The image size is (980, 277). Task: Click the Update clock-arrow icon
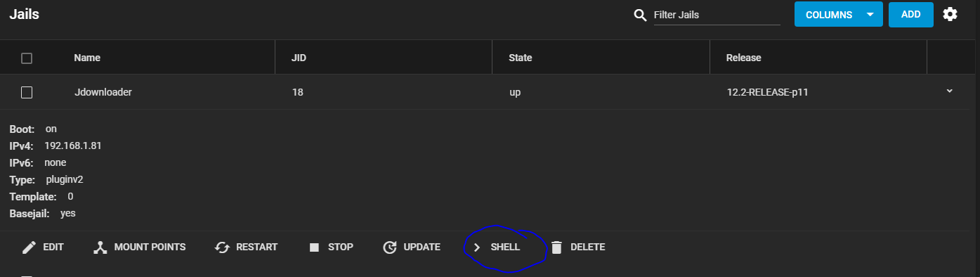(x=389, y=247)
